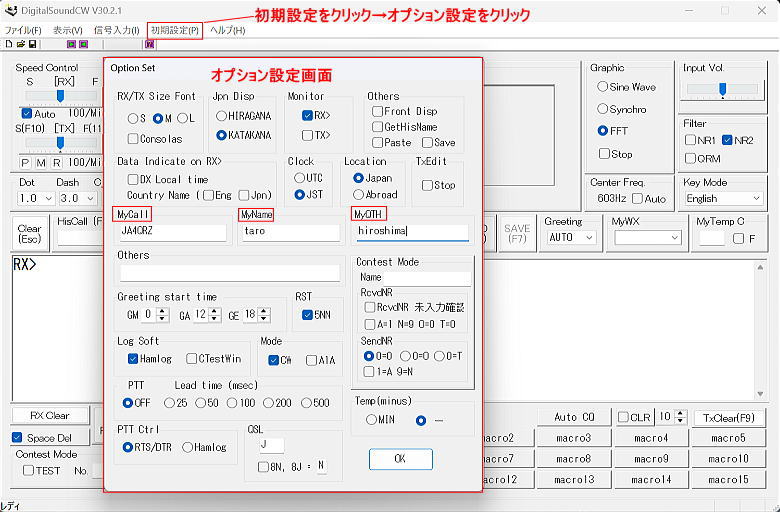Click the purple right-arrow toolbar icon
This screenshot has width=780, height=512.
[72, 44]
